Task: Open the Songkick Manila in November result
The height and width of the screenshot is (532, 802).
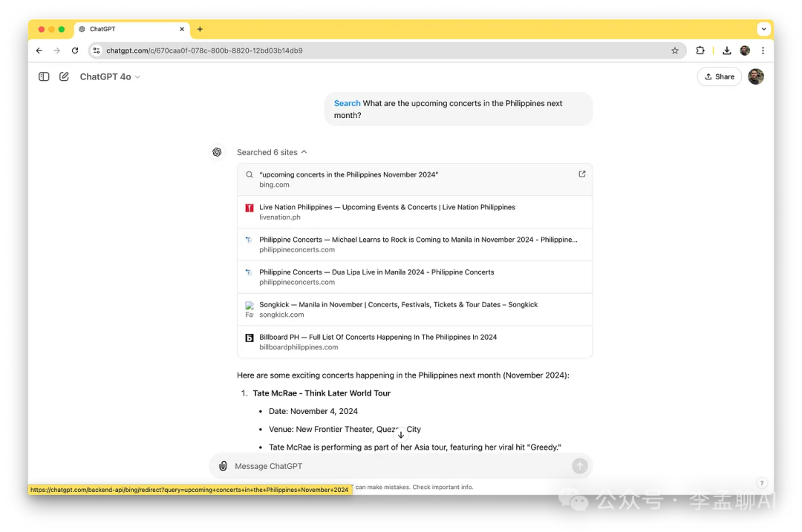Action: coord(398,309)
